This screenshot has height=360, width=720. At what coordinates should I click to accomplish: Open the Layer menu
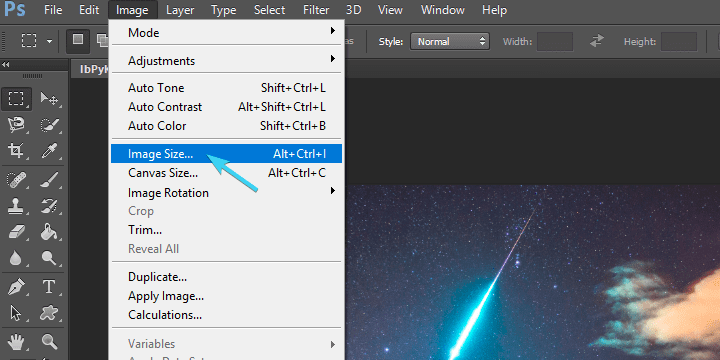coord(180,10)
